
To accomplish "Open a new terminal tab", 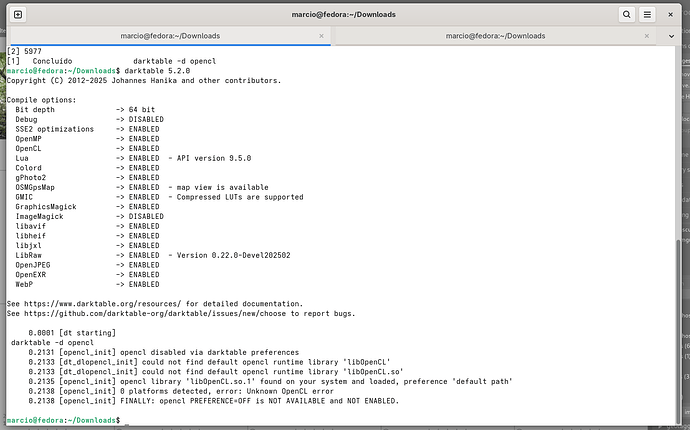I will 18,15.
